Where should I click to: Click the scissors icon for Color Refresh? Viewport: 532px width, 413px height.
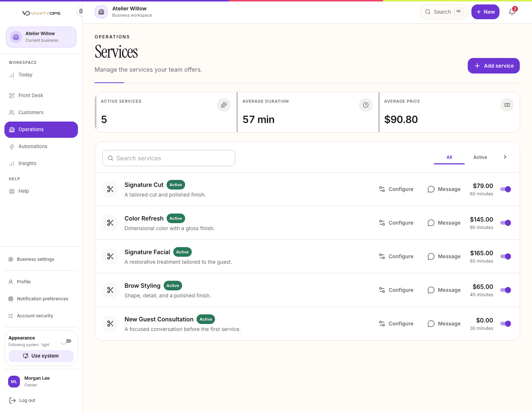coord(110,223)
